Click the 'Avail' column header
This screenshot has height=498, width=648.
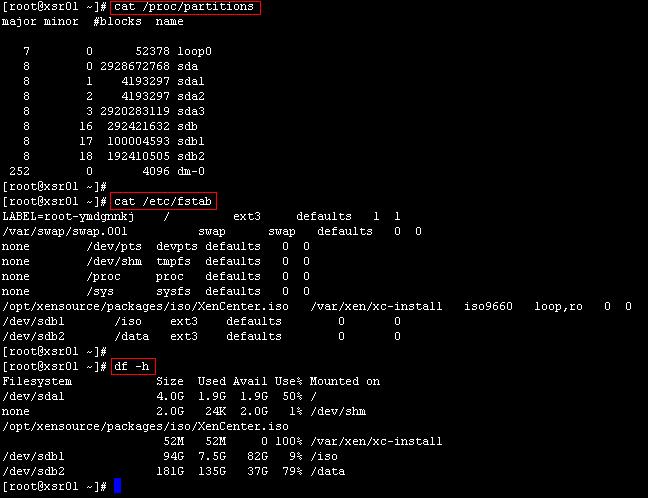point(250,381)
